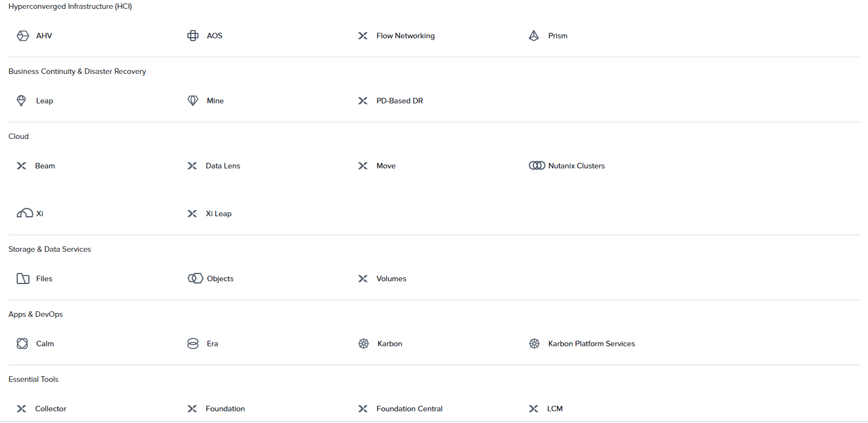The image size is (868, 423).
Task: Open Prism via its triangle icon
Action: tap(534, 35)
